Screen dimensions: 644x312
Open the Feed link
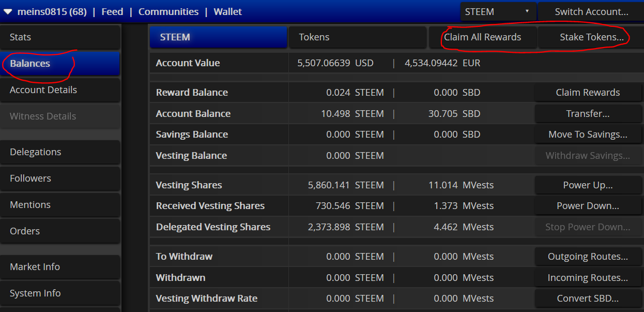click(x=112, y=11)
